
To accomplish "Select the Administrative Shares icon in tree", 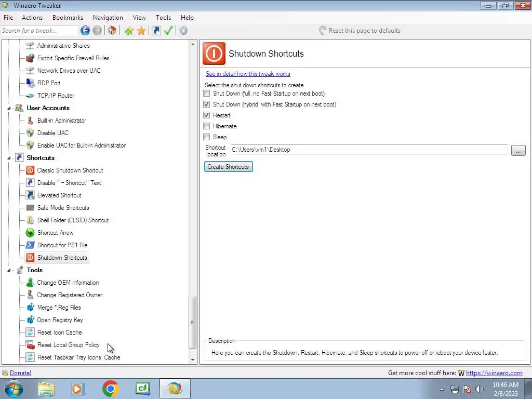I will click(x=30, y=46).
